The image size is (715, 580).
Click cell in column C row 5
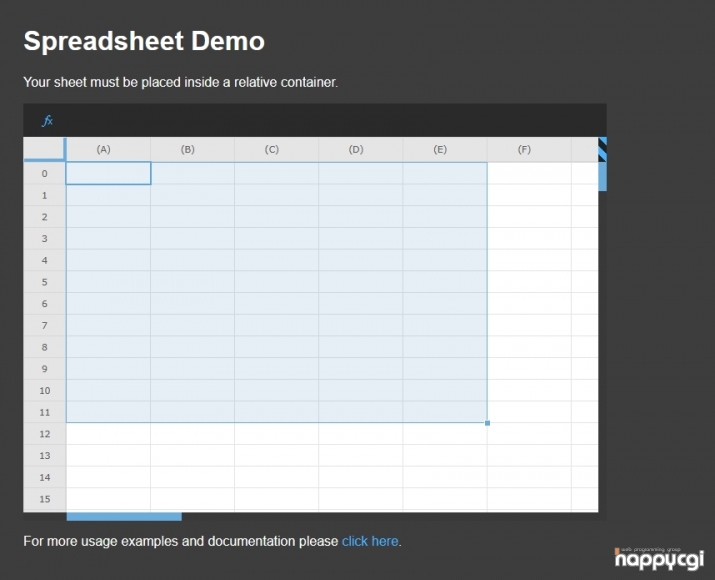276,282
